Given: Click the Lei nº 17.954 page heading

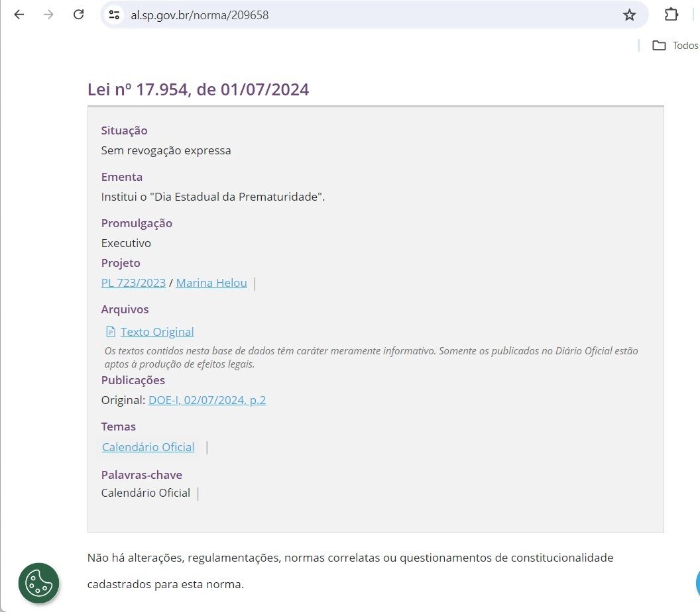Looking at the screenshot, I should click(x=198, y=89).
